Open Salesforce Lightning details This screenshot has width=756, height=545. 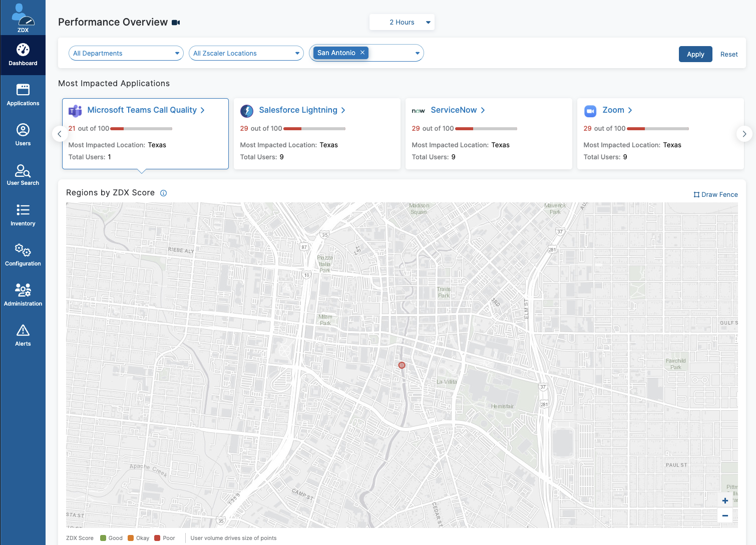(x=302, y=110)
